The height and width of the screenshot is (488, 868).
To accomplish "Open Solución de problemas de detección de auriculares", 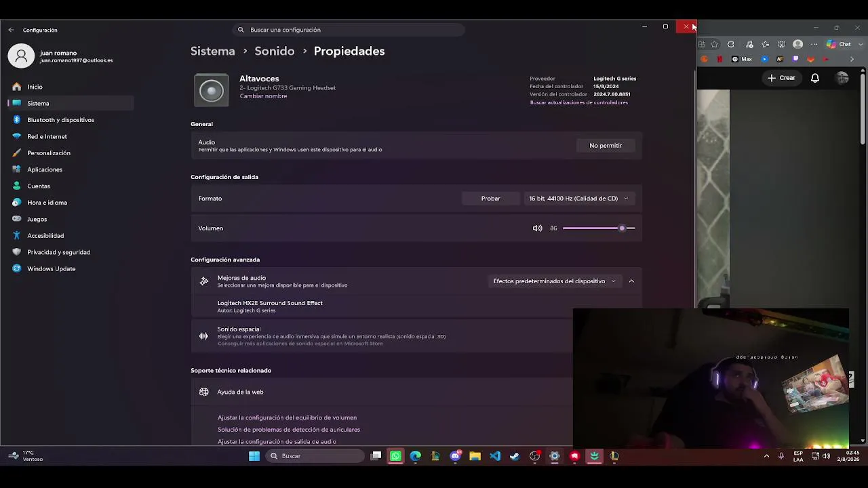I will 289,430.
